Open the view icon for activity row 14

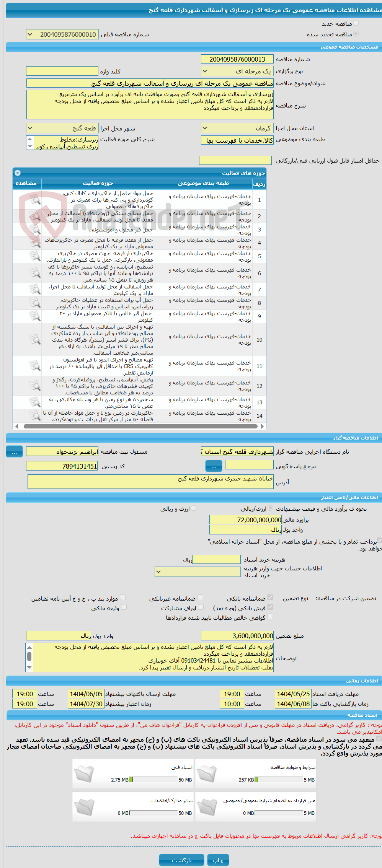point(35,416)
